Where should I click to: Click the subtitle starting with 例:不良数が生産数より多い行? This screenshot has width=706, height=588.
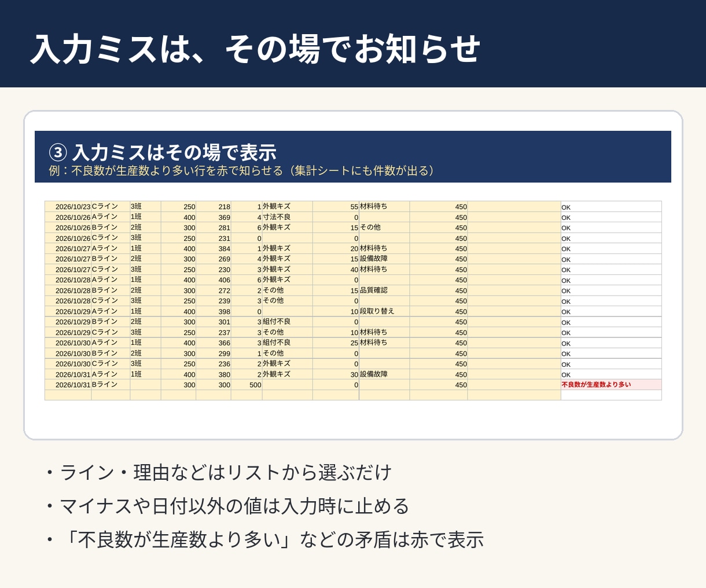tap(241, 171)
